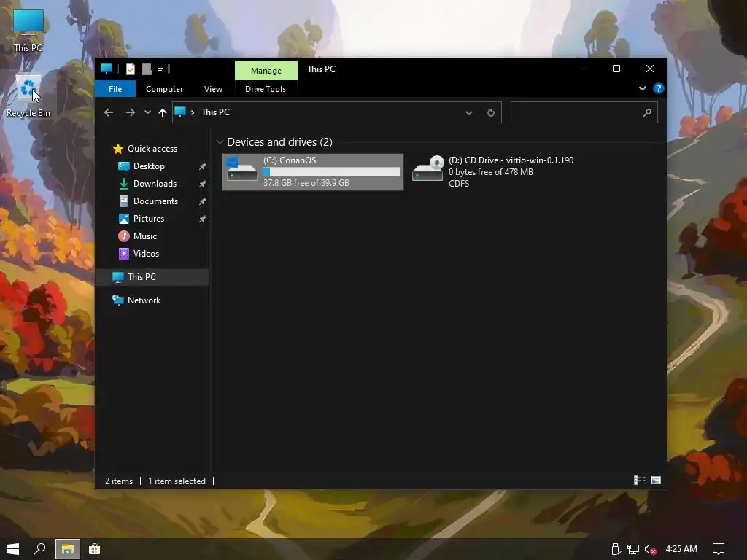Open Desktop in the navigation pane

[149, 166]
